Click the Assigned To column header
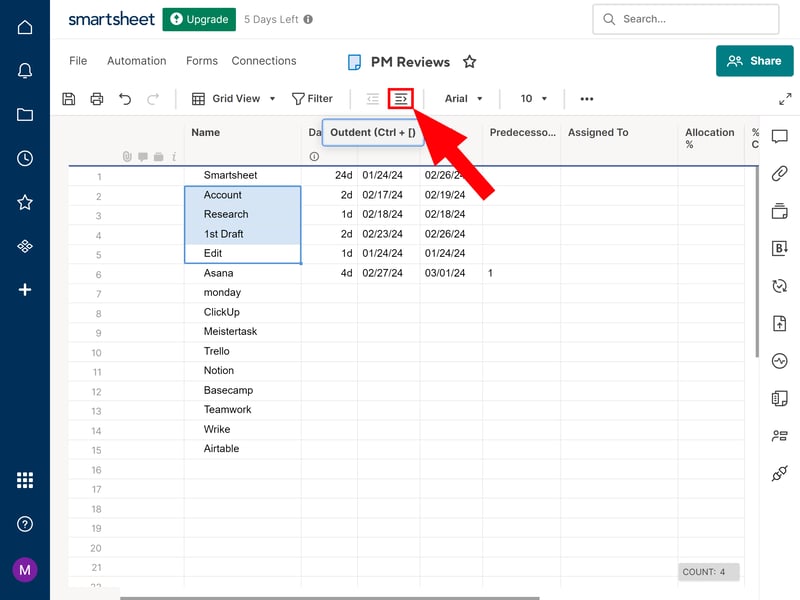Viewport: 800px width, 600px height. pyautogui.click(x=598, y=132)
